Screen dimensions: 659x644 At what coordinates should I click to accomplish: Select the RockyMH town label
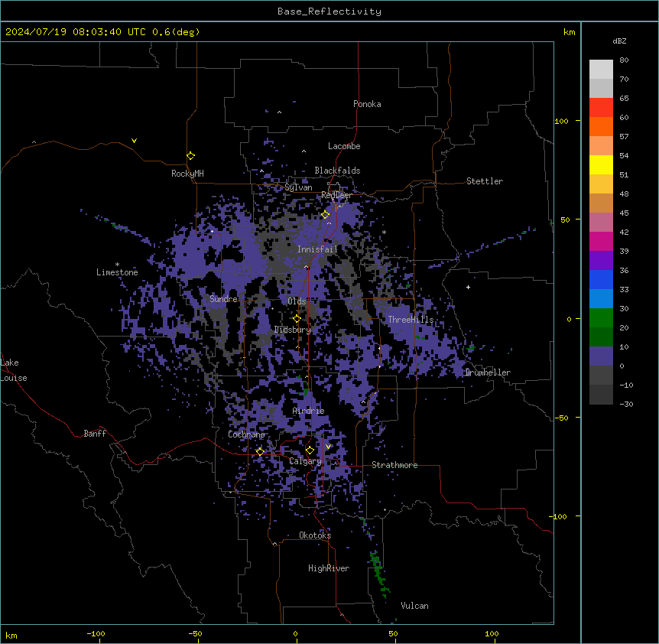coord(187,174)
